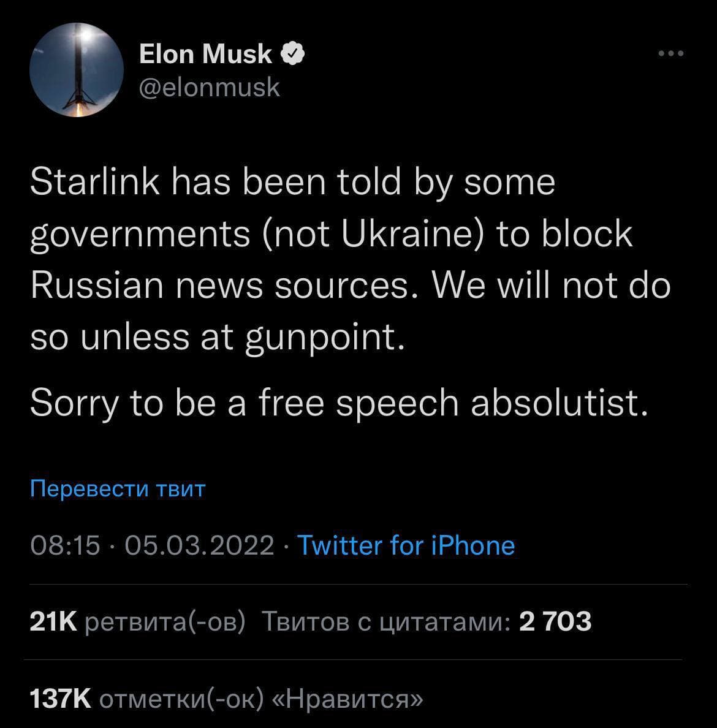
Task: Click "Перевести твит" to translate tweet
Action: coord(117,489)
